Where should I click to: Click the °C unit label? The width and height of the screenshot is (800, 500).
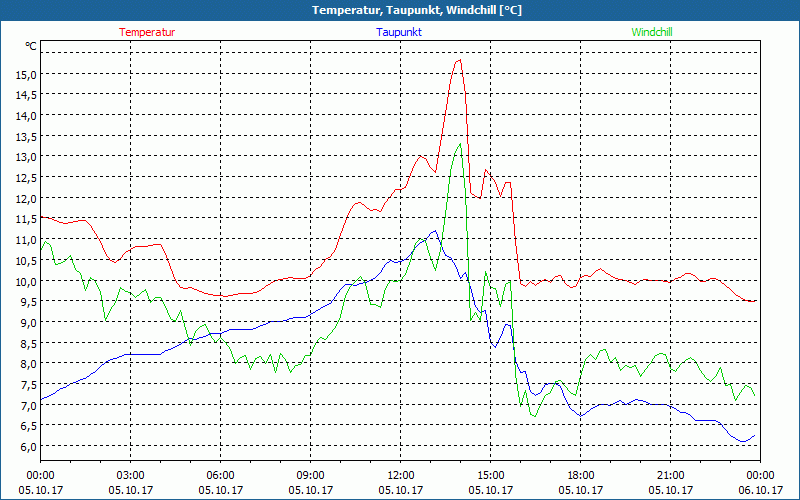pos(31,46)
